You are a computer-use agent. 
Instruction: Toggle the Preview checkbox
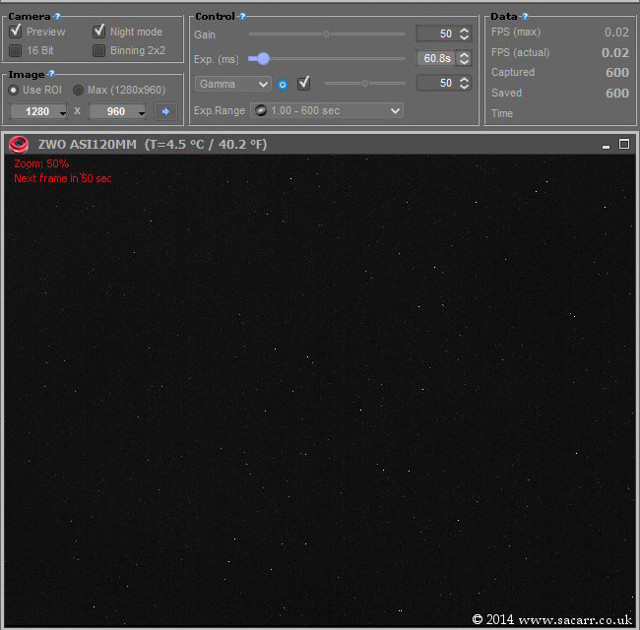16,32
